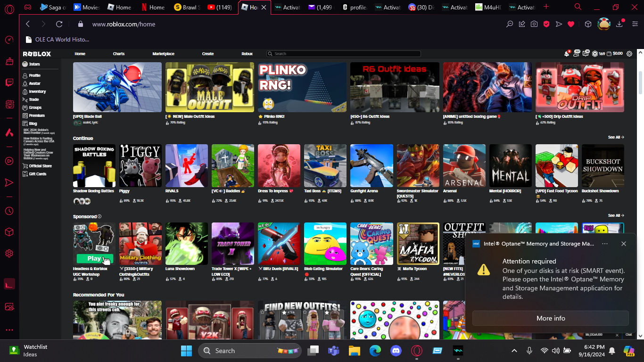Click the Roblox search field
Image resolution: width=644 pixels, height=362 pixels.
[x=344, y=54]
